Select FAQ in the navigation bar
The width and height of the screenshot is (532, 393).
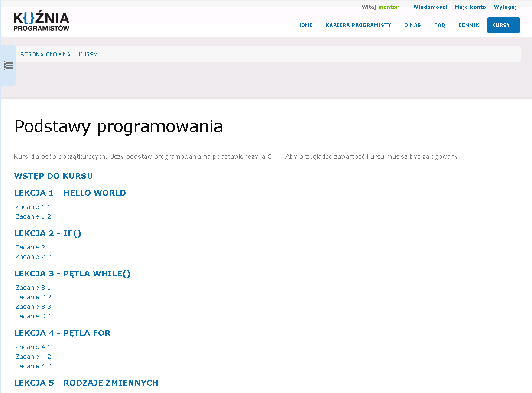pos(439,25)
